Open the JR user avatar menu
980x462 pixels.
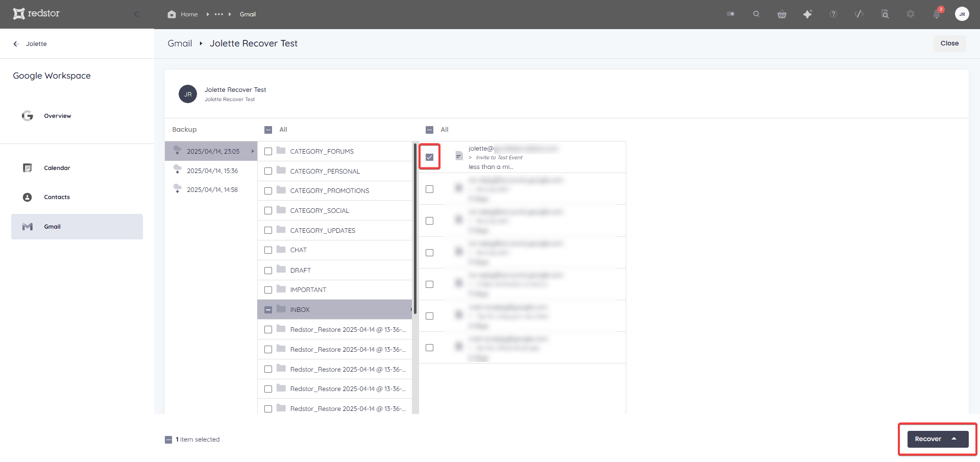962,14
